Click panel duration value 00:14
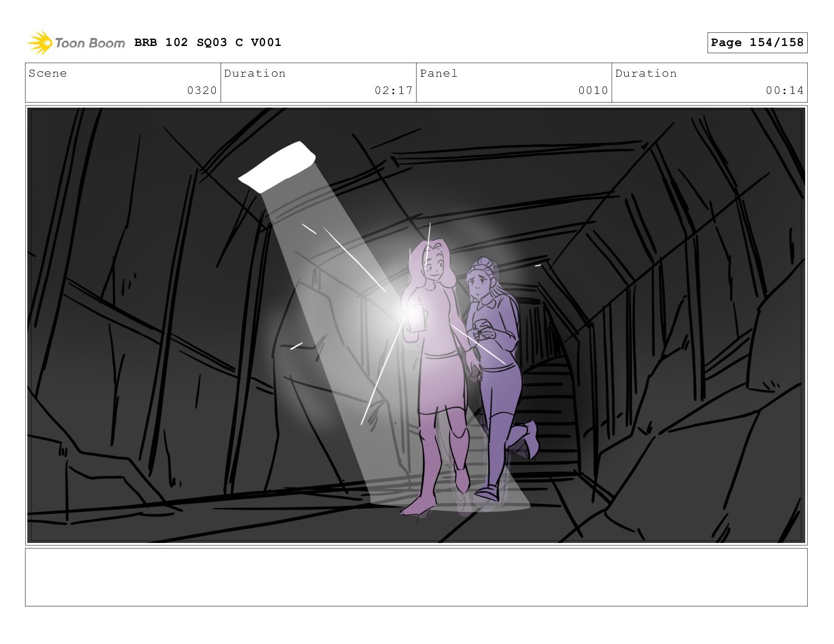Viewport: 834px width, 644px height. click(784, 90)
